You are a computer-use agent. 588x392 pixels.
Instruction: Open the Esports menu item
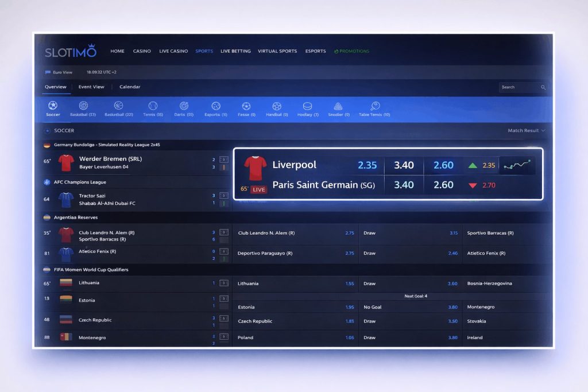[x=315, y=51]
